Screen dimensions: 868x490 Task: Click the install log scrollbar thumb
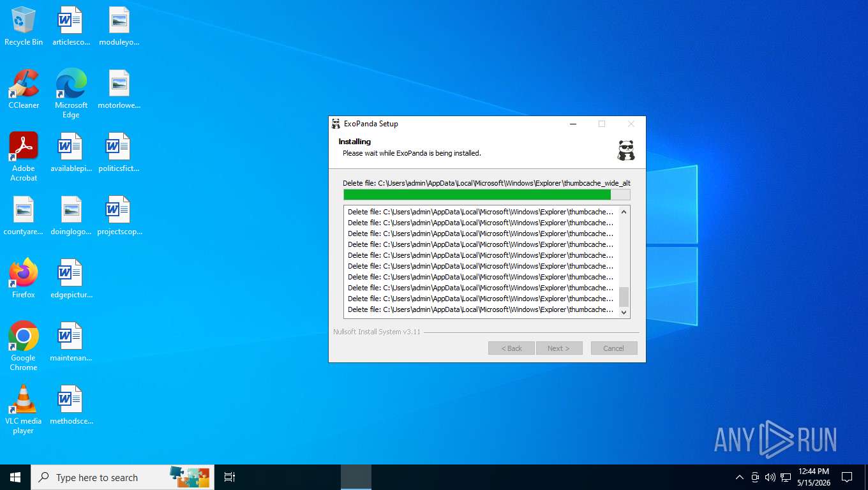[624, 297]
